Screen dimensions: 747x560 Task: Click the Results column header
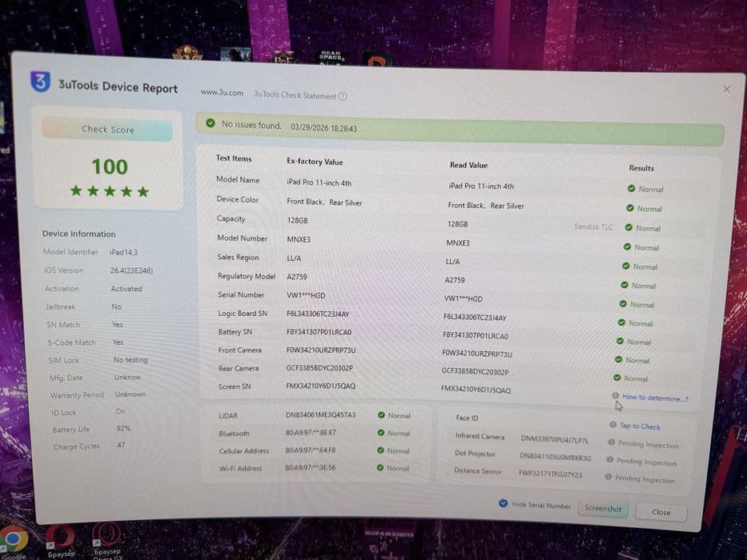coord(641,168)
